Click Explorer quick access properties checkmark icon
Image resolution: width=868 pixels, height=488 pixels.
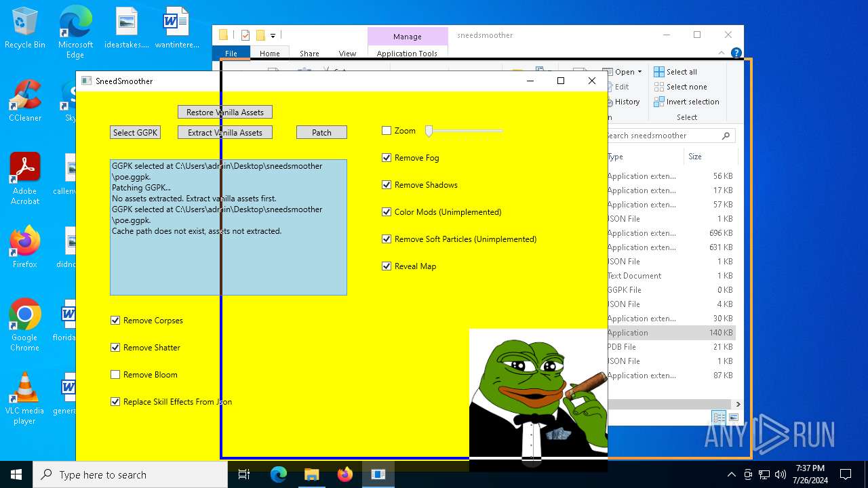coord(245,35)
